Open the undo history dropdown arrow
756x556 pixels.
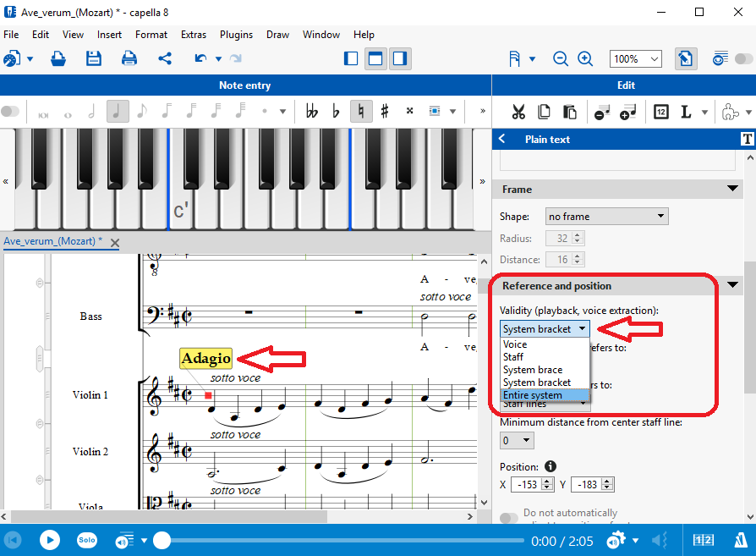pyautogui.click(x=218, y=59)
